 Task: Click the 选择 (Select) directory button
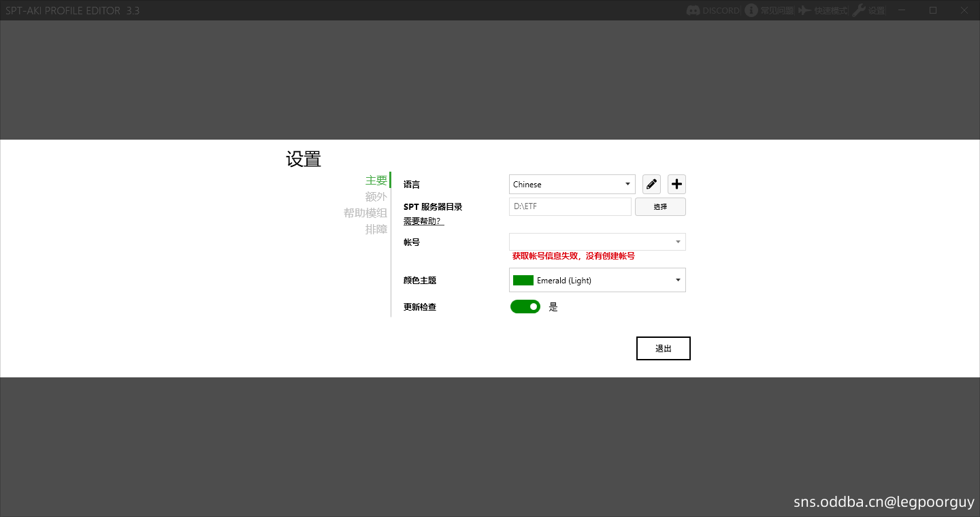tap(660, 206)
